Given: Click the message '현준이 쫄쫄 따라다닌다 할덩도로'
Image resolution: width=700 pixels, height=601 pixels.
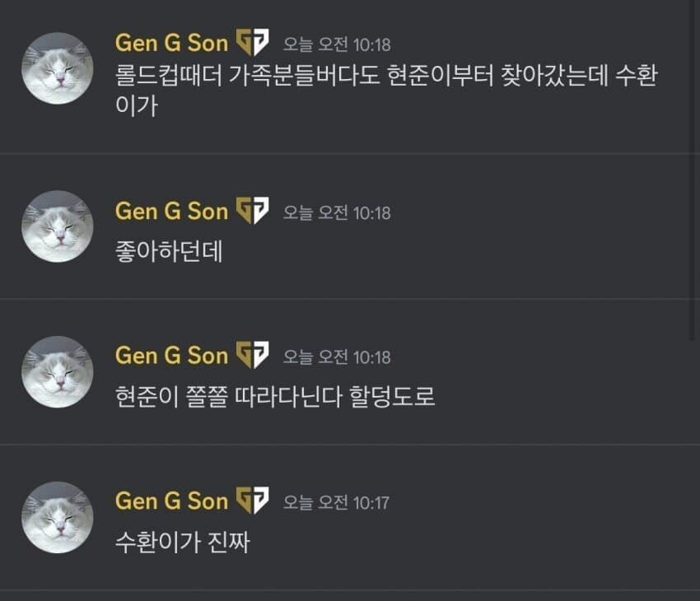Looking at the screenshot, I should click(275, 398).
